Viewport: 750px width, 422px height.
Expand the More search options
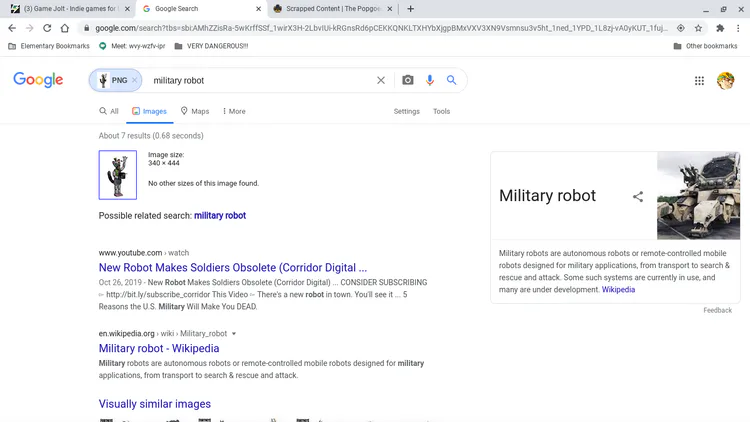[234, 111]
